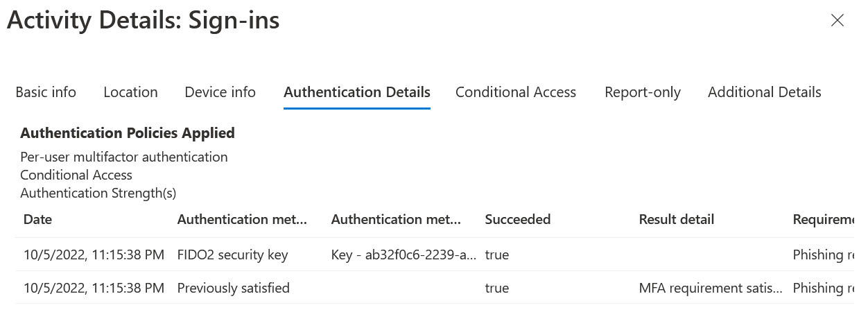
Task: Switch to the Basic info tab
Action: pos(46,92)
